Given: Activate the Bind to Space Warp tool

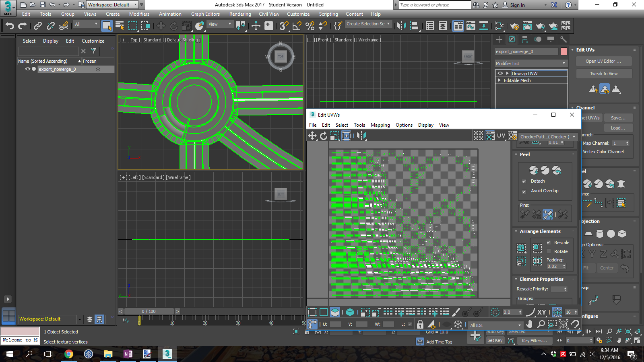Looking at the screenshot, I should tap(64, 26).
